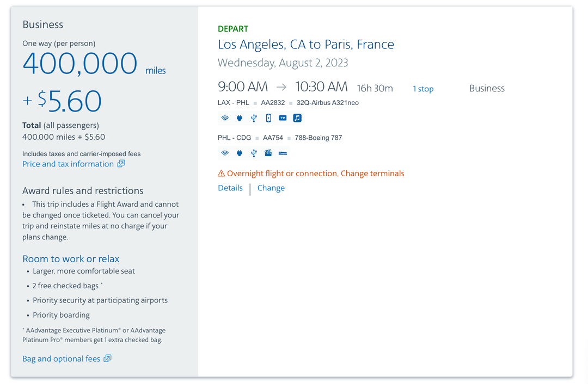The height and width of the screenshot is (384, 588).
Task: Select the Live TV icon on the first segment
Action: pos(283,117)
